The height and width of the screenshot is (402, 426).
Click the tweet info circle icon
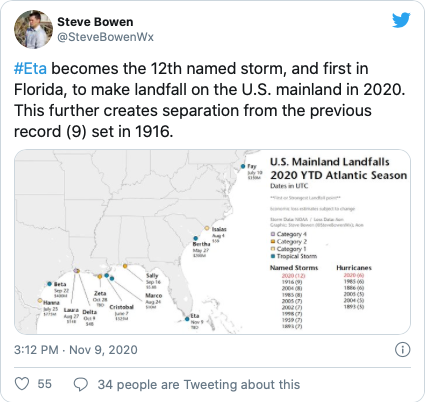[x=402, y=350]
